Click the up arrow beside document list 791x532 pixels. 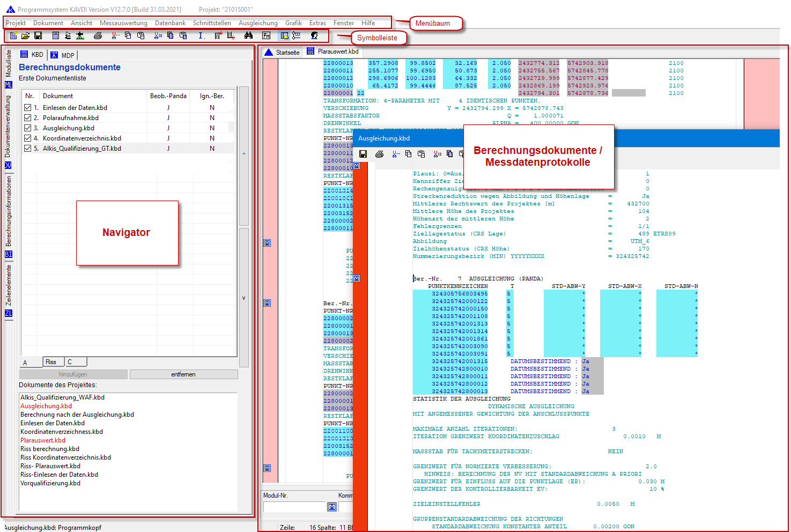[243, 154]
